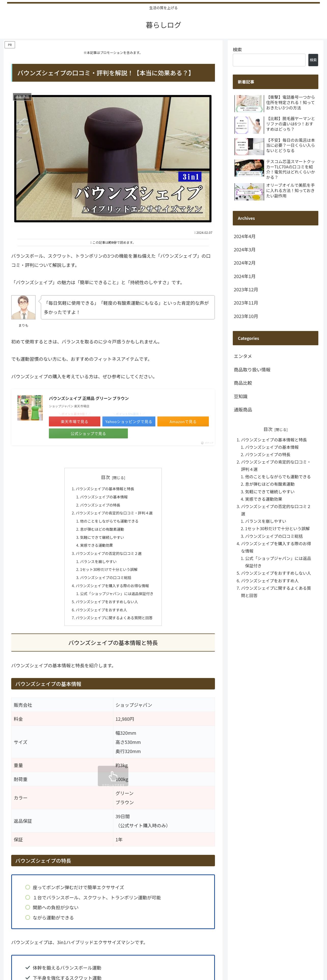Jump to バウンズシェイプの基本情報と特長 in article contents

point(105,489)
